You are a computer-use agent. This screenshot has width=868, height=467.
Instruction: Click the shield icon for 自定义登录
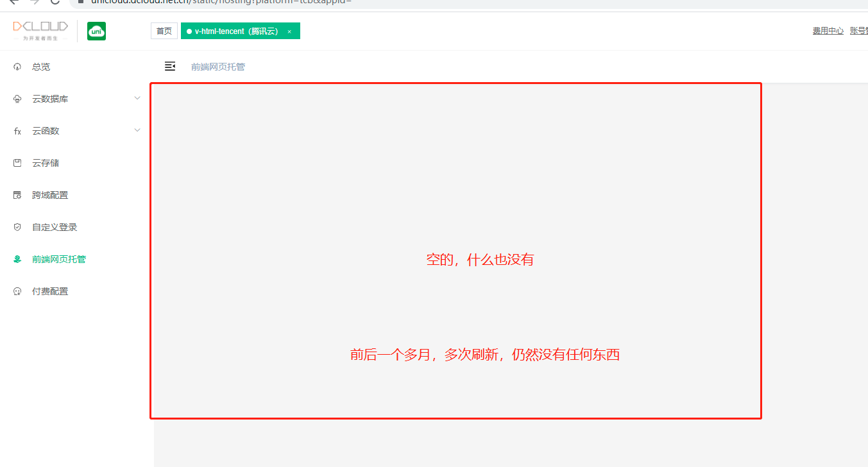click(x=17, y=226)
